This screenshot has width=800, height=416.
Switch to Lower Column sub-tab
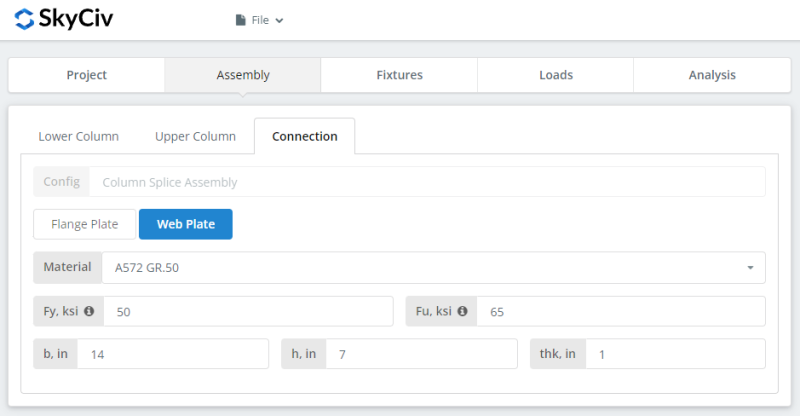(x=78, y=136)
